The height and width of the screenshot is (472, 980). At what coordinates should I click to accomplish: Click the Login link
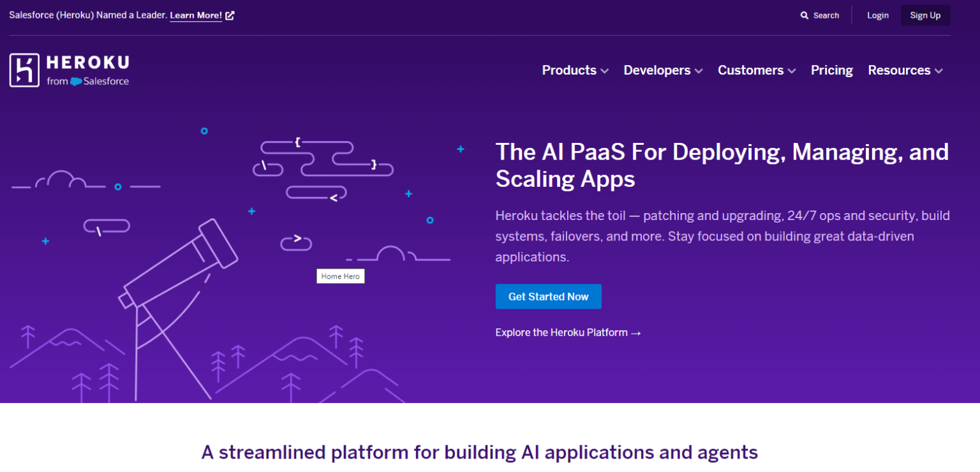click(877, 15)
